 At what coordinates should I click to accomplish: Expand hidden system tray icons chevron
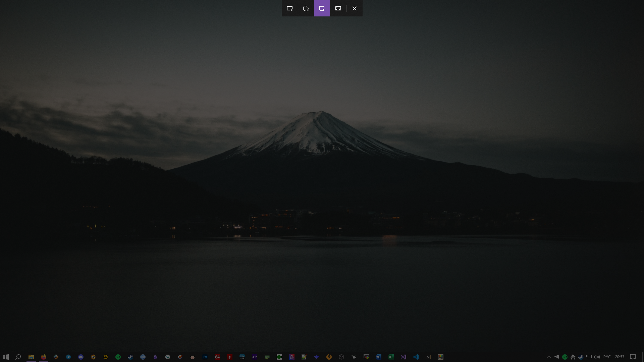(549, 357)
